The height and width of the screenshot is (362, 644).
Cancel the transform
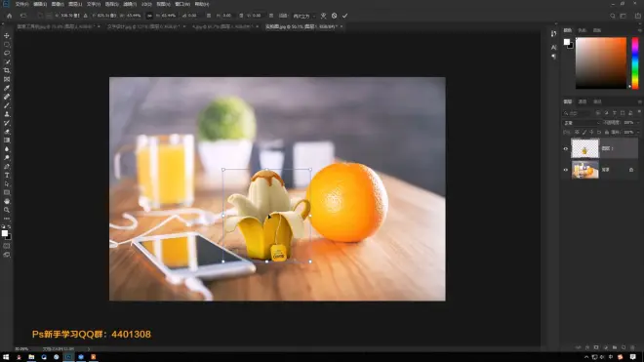[x=335, y=16]
